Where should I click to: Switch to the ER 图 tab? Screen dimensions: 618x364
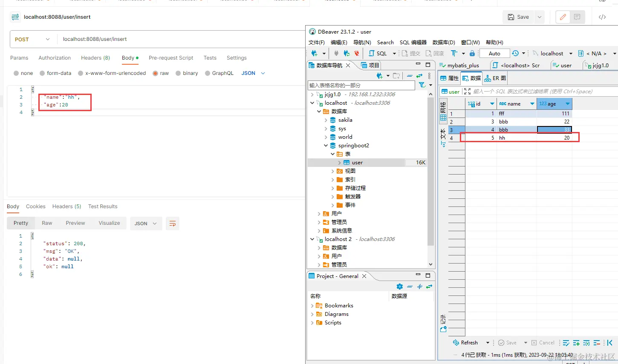coord(495,78)
